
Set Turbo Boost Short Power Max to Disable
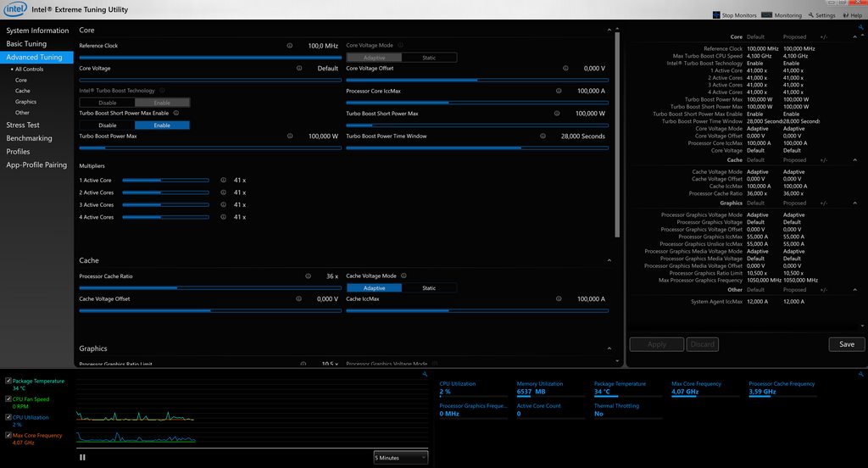[108, 125]
